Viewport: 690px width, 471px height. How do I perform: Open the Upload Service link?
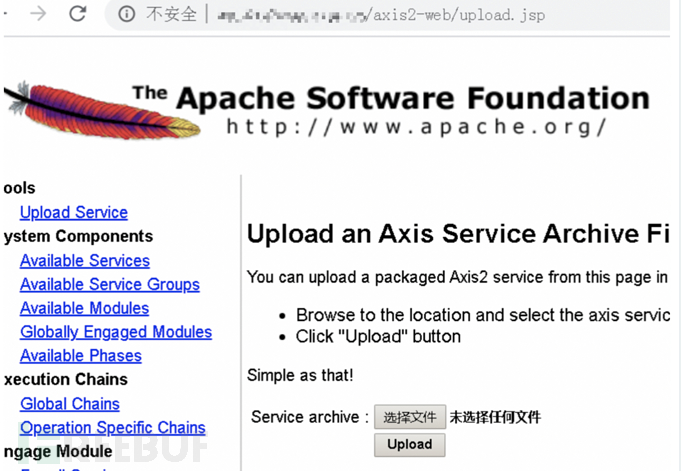point(74,213)
